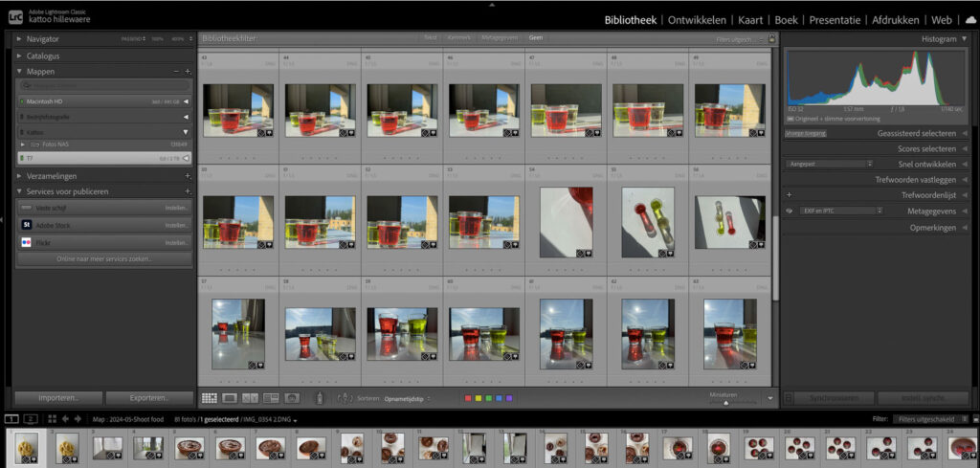Go forward with filmstrip right arrow
Screen dimensions: 980x468
(x=78, y=418)
